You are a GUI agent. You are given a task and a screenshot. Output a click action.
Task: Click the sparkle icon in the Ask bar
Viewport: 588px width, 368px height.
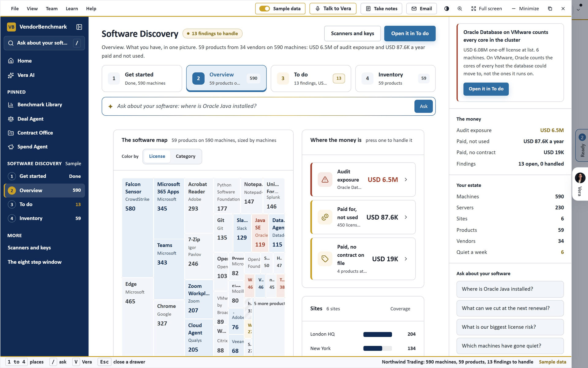111,106
